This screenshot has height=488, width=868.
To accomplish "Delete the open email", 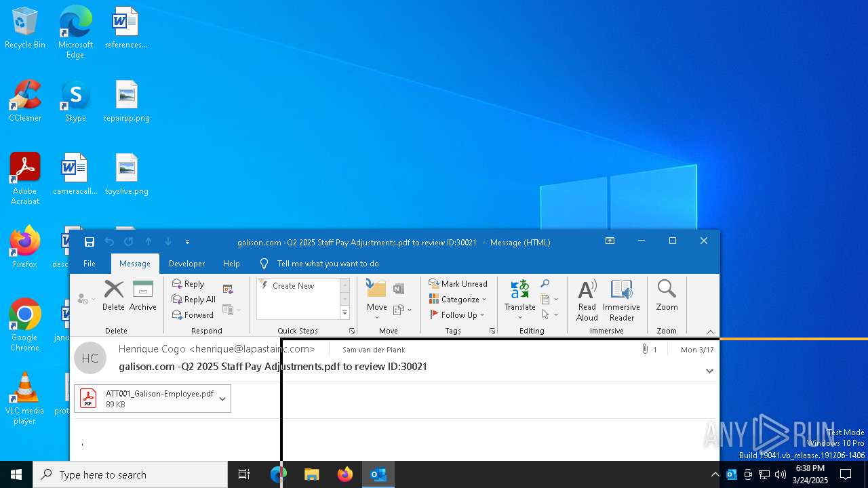I will click(113, 296).
